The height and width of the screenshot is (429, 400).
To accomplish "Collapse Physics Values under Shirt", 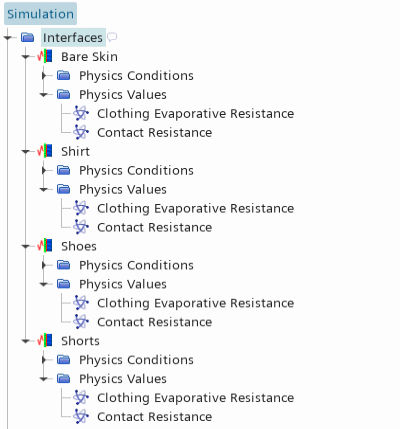I will 44,189.
